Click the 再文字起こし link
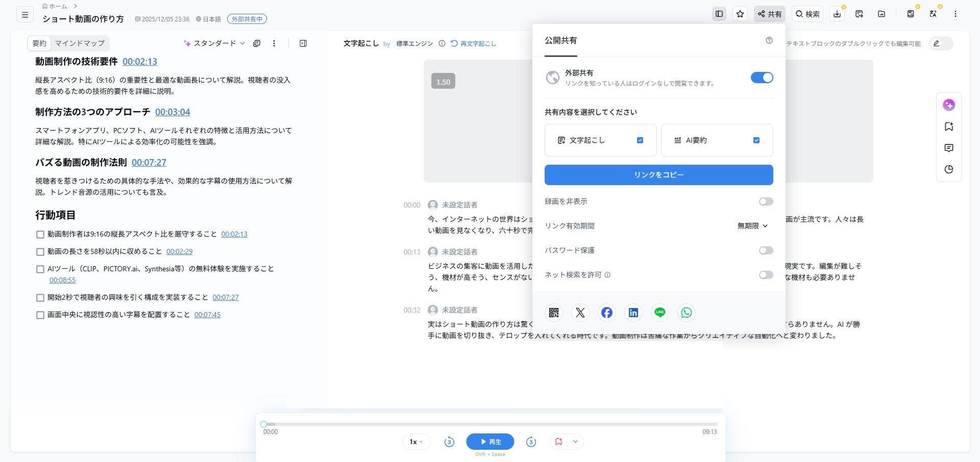Image resolution: width=980 pixels, height=462 pixels. pos(474,43)
